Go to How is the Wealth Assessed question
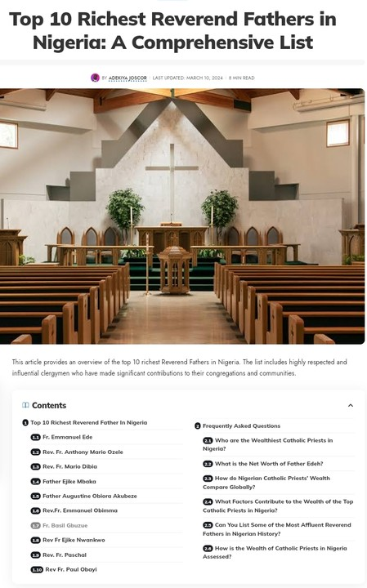The height and width of the screenshot is (588, 367). 275,552
